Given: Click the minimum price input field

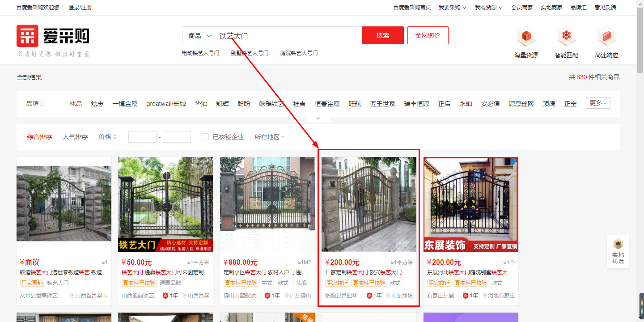Looking at the screenshot, I should tap(142, 137).
